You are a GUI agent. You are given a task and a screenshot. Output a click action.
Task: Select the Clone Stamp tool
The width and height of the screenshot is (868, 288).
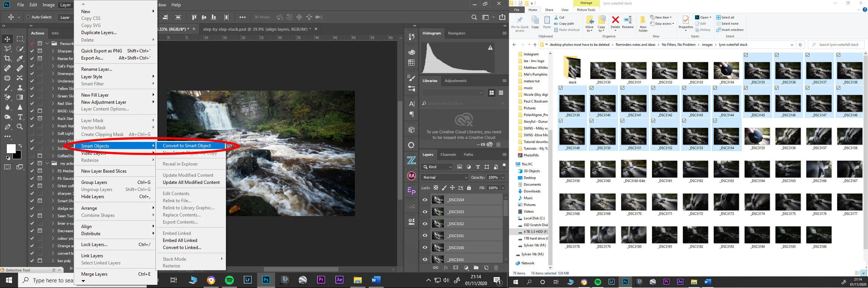pos(20,88)
